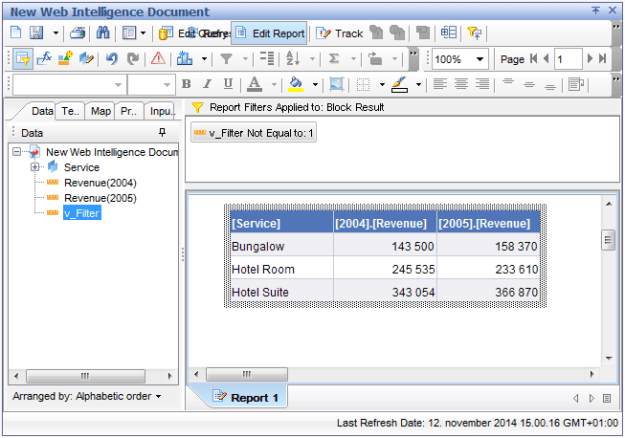Click the Save document icon
Image resolution: width=625 pixels, height=438 pixels.
[37, 33]
